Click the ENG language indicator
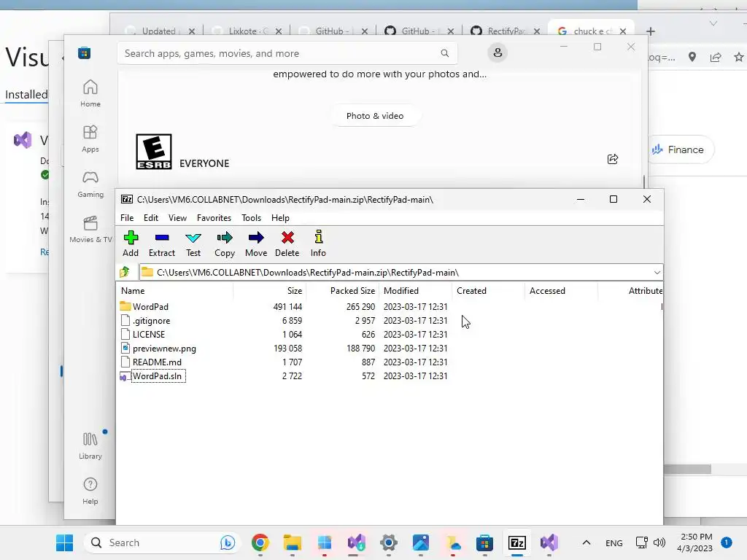The height and width of the screenshot is (560, 747). (614, 542)
